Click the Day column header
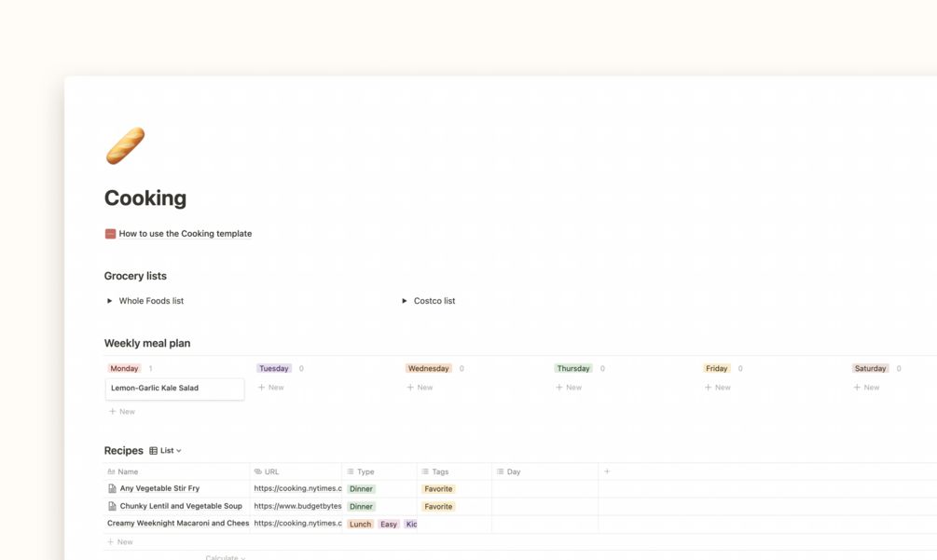The width and height of the screenshot is (937, 560). point(545,471)
